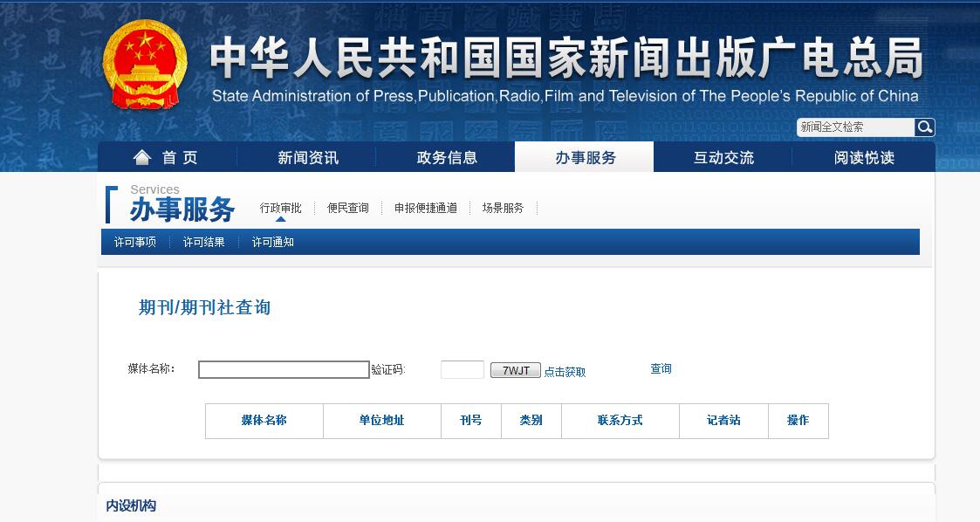Click the 媒体名称 input field
The height and width of the screenshot is (522, 980).
tap(283, 369)
